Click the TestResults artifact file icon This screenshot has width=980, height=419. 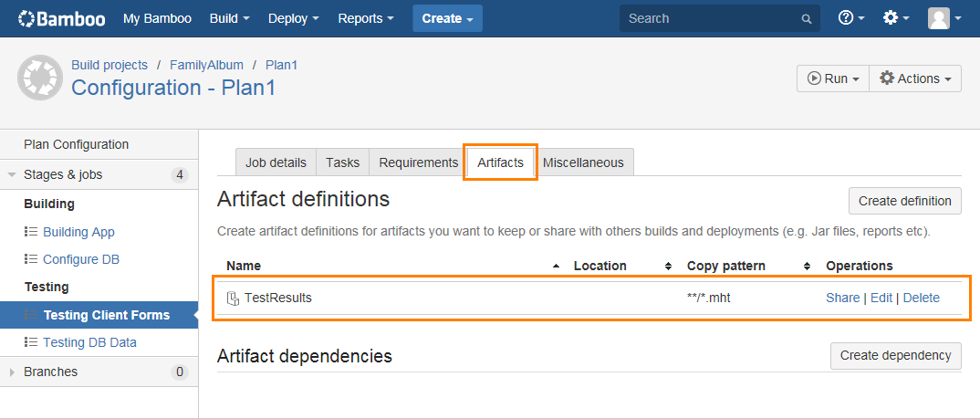[233, 298]
